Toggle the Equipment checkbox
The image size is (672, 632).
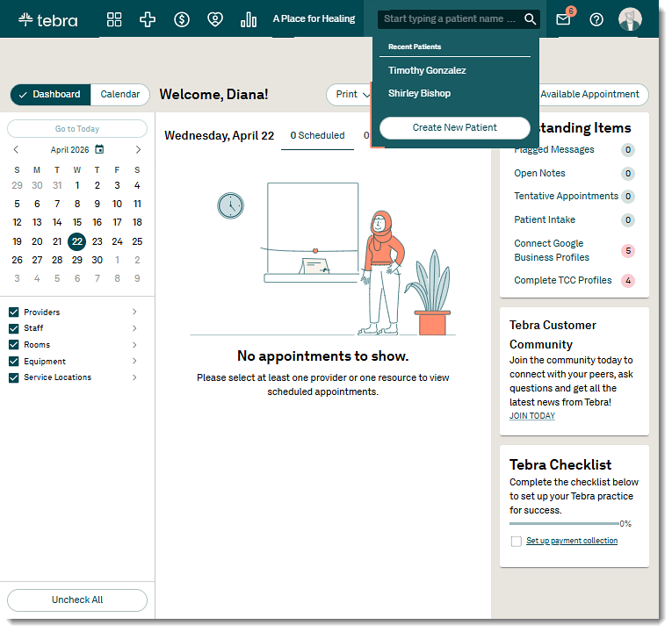click(14, 362)
